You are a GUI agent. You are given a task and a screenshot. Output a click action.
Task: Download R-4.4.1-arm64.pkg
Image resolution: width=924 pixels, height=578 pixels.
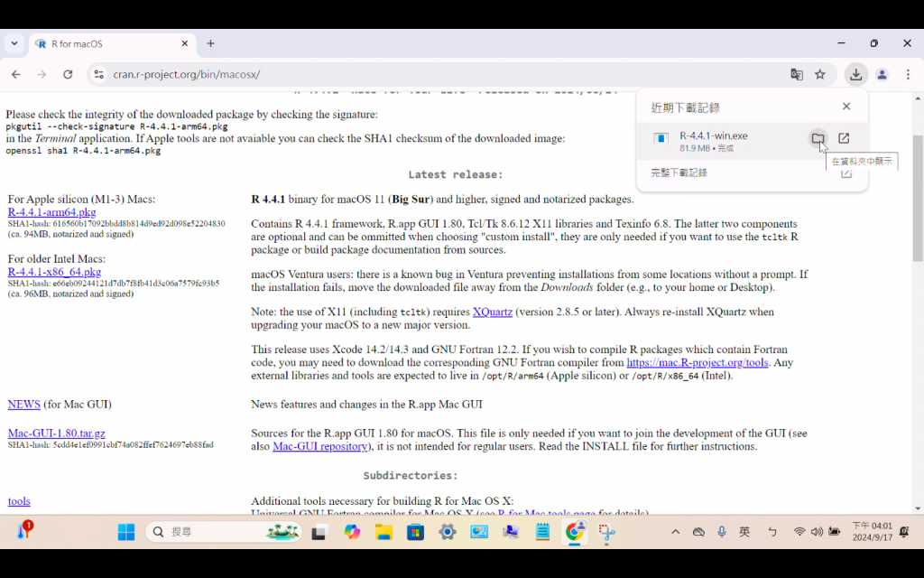[51, 211]
